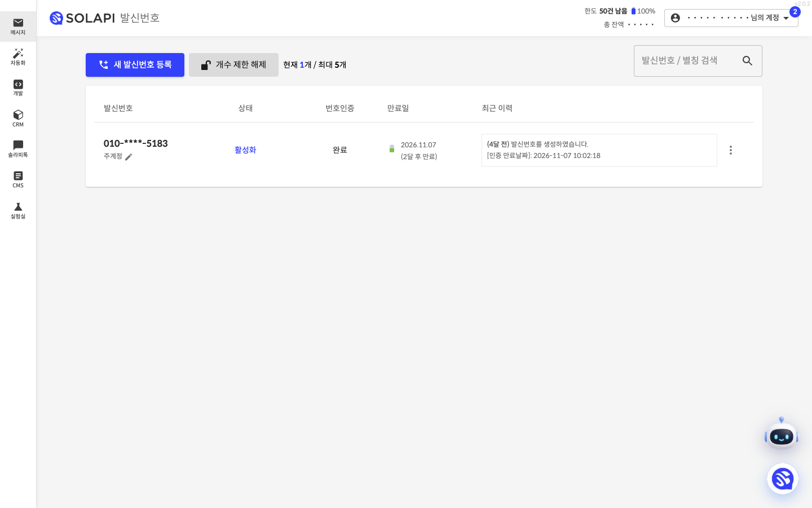The image size is (812, 508).
Task: Click the search magnifier icon
Action: coord(748,61)
